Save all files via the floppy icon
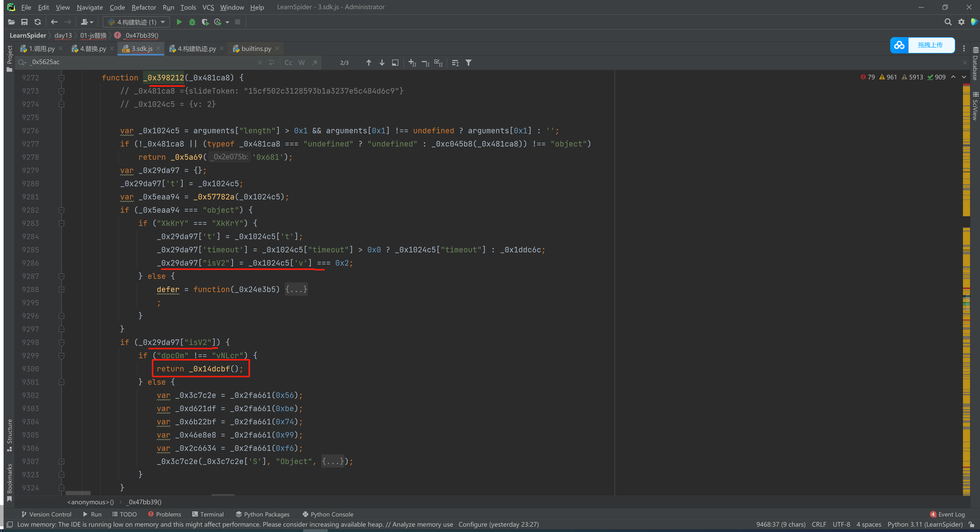The height and width of the screenshot is (532, 980). (24, 22)
